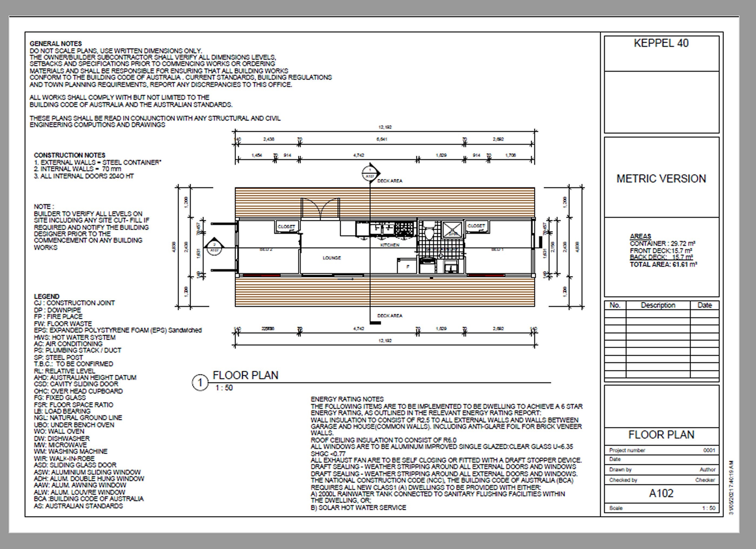This screenshot has width=756, height=549.
Task: Select the A102 sheet number
Action: [x=661, y=493]
